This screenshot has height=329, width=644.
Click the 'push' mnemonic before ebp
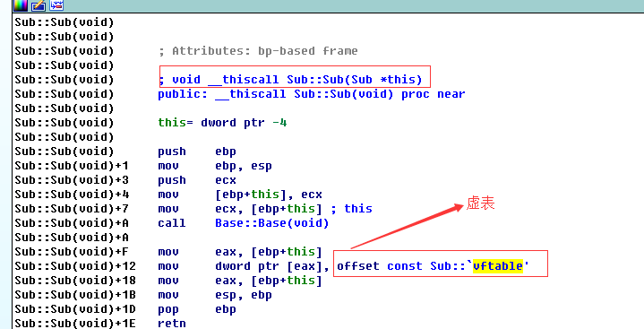coord(172,152)
